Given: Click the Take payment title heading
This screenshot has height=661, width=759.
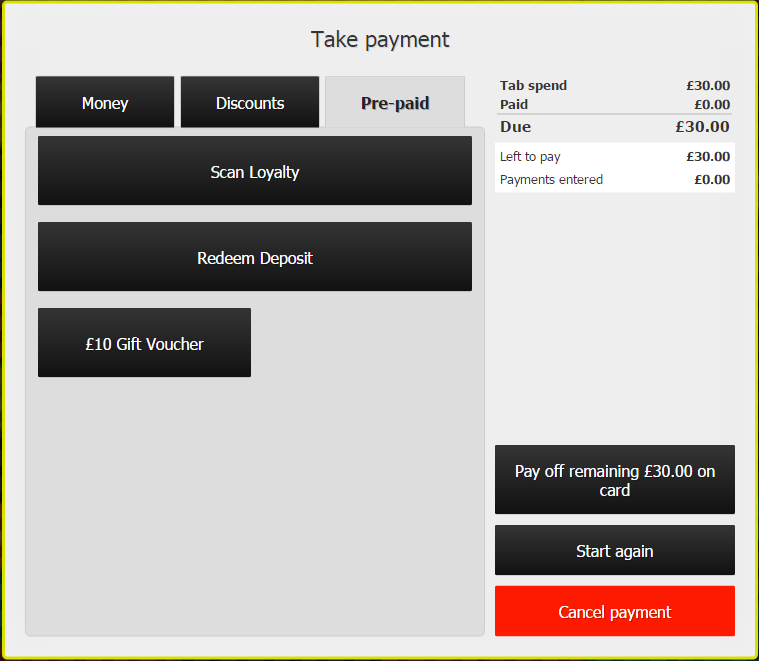Looking at the screenshot, I should (380, 39).
